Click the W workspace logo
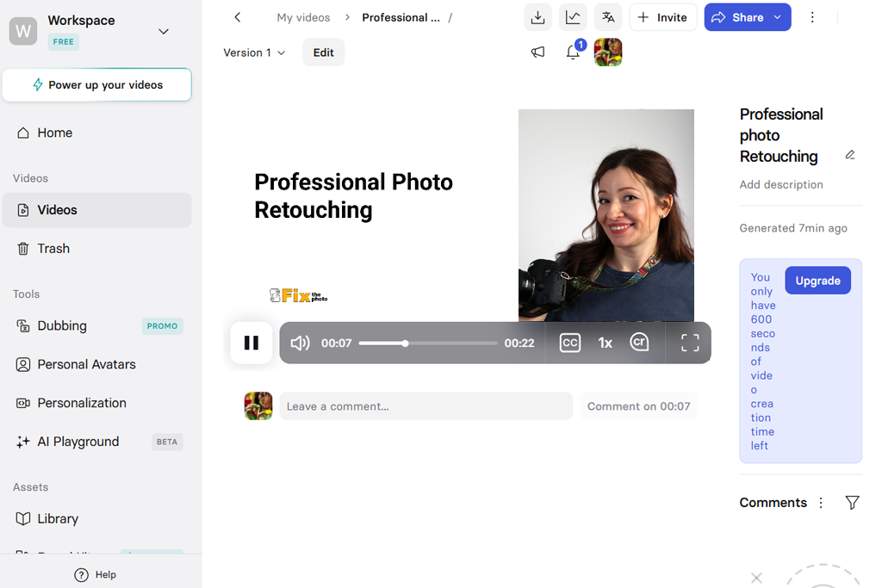Screen dimensions: 882x588 [23, 31]
